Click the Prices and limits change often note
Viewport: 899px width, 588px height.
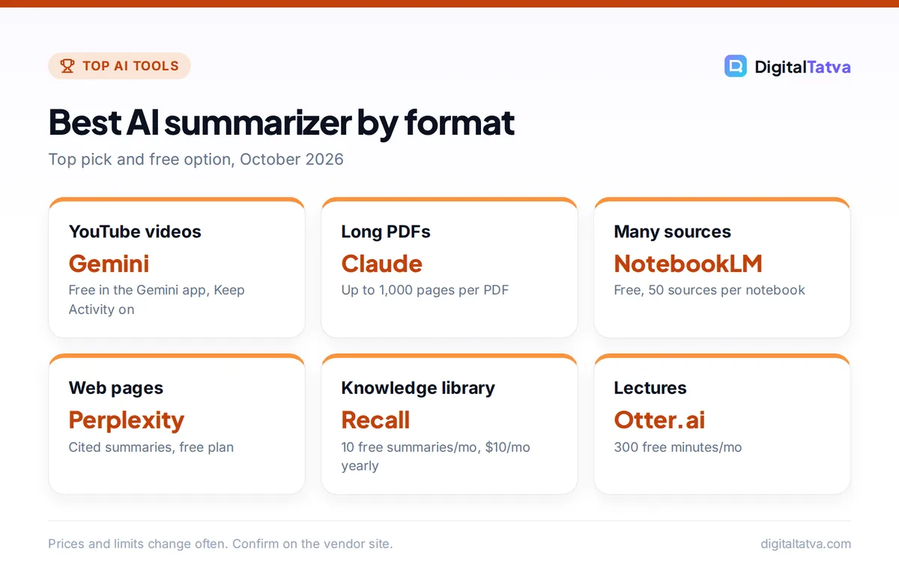[220, 544]
